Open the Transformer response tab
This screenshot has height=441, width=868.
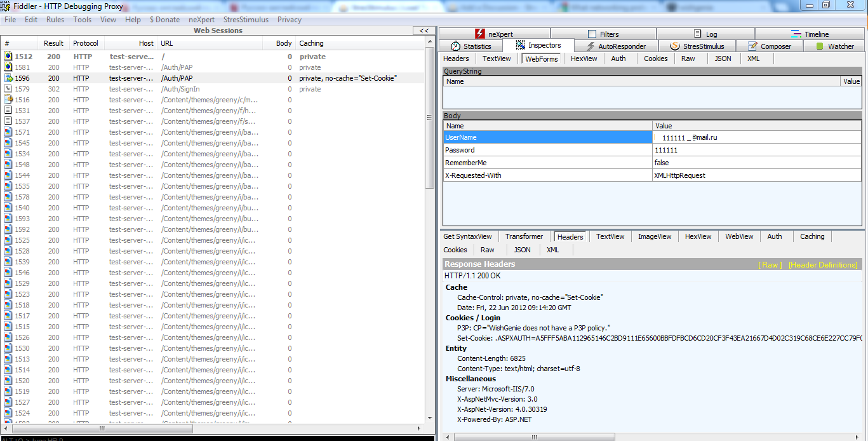click(524, 236)
